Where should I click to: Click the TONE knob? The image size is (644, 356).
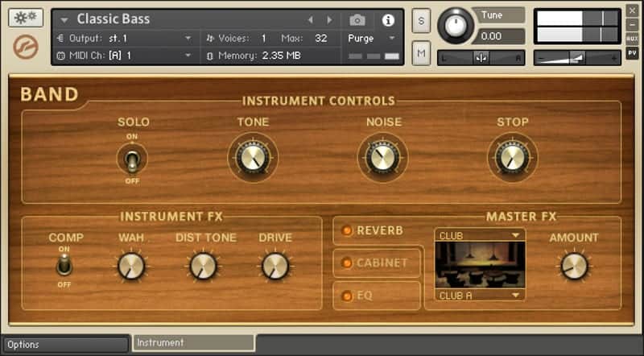click(x=253, y=157)
